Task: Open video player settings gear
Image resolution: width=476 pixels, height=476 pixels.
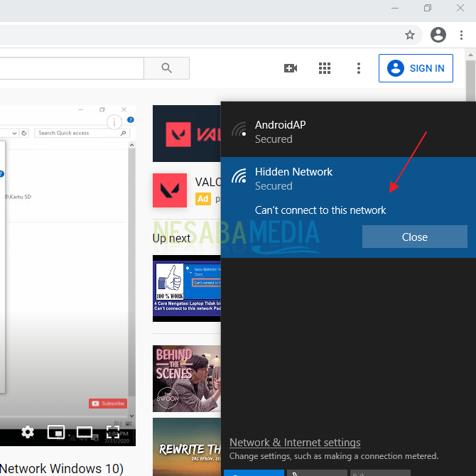Action: tap(28, 432)
